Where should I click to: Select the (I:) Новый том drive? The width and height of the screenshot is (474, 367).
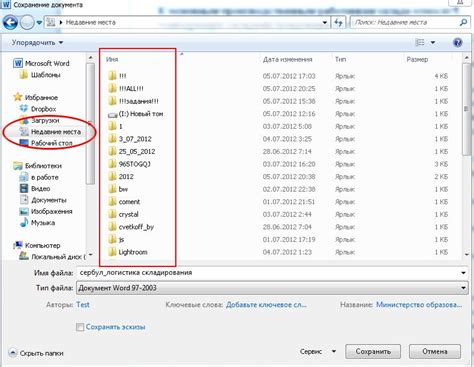(136, 114)
